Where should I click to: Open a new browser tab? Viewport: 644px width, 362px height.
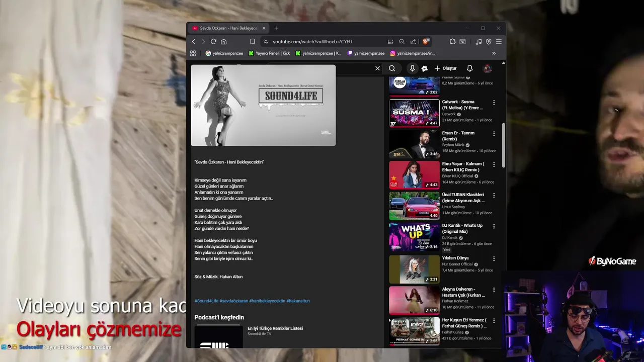pyautogui.click(x=276, y=28)
